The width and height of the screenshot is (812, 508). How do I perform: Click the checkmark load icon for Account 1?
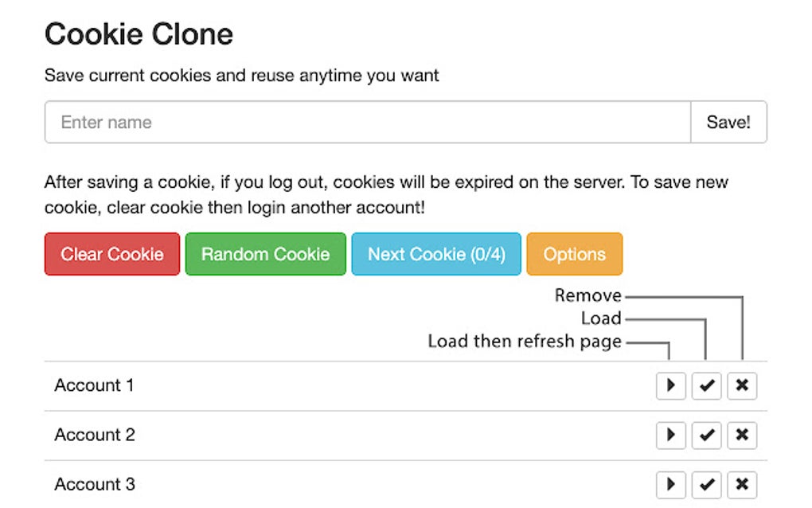click(706, 385)
